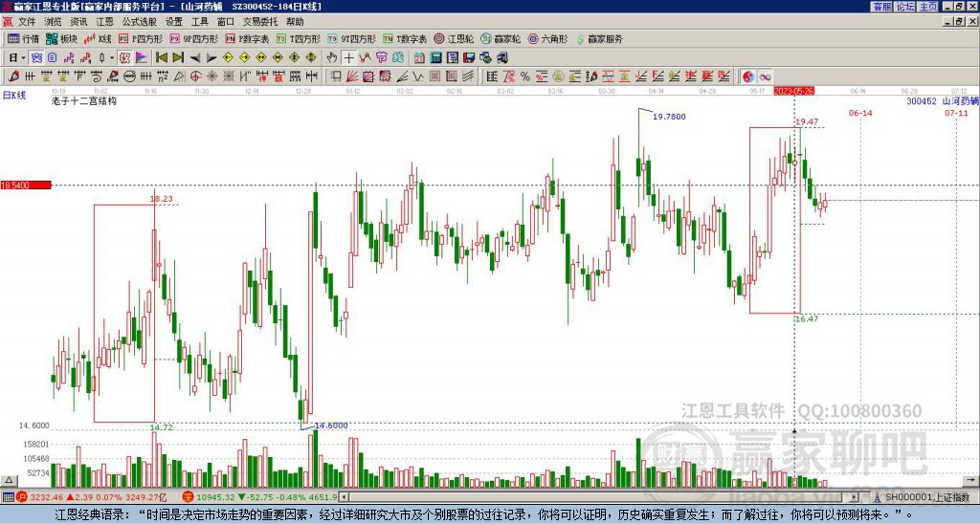The height and width of the screenshot is (524, 980).
Task: Click the floppy disk save icon
Action: pyautogui.click(x=469, y=58)
